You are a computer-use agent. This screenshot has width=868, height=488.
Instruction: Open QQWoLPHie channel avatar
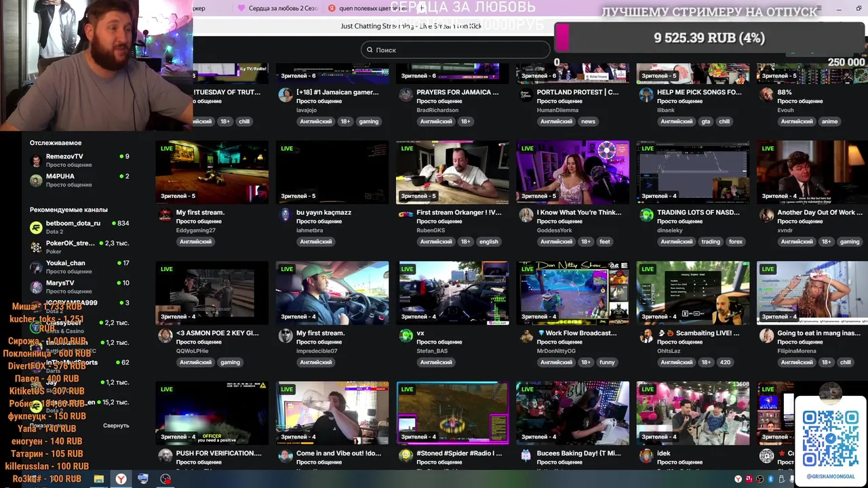coord(165,336)
